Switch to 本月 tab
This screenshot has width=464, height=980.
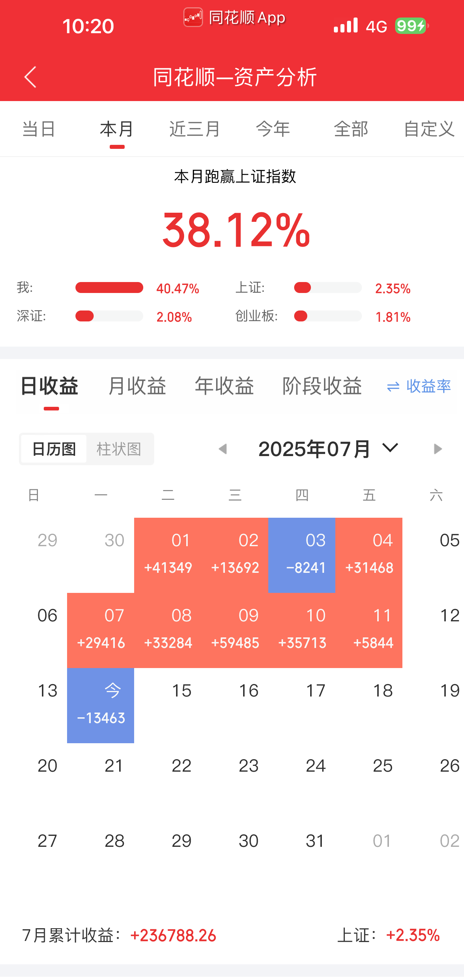117,129
